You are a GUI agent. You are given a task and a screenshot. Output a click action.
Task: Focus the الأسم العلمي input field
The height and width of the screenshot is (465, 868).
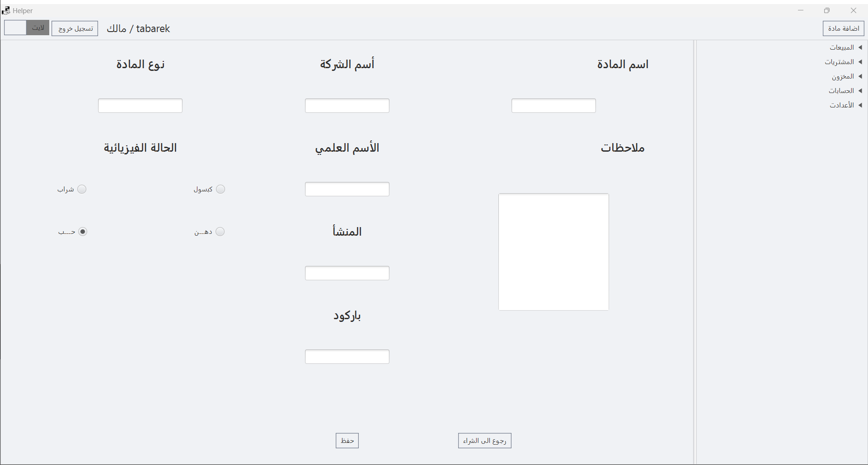click(x=347, y=189)
